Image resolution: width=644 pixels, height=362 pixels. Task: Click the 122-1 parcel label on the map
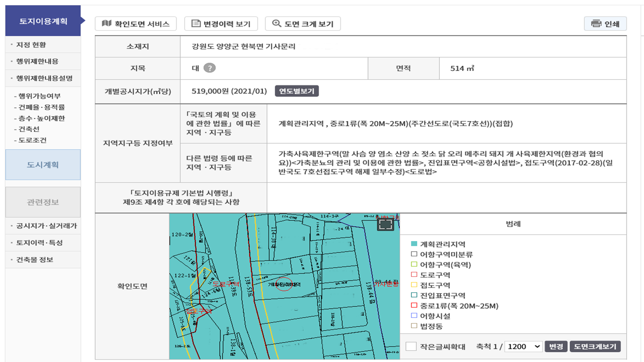[185, 276]
